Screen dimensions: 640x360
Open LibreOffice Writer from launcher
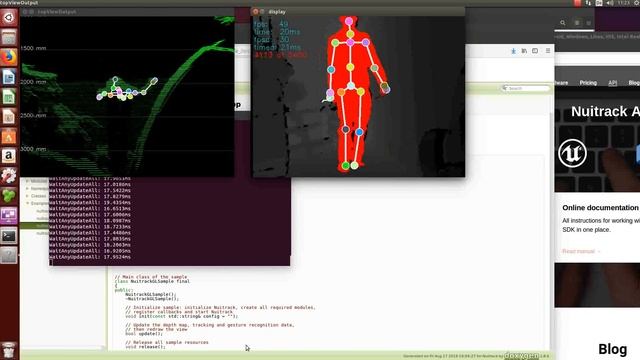pyautogui.click(x=9, y=77)
